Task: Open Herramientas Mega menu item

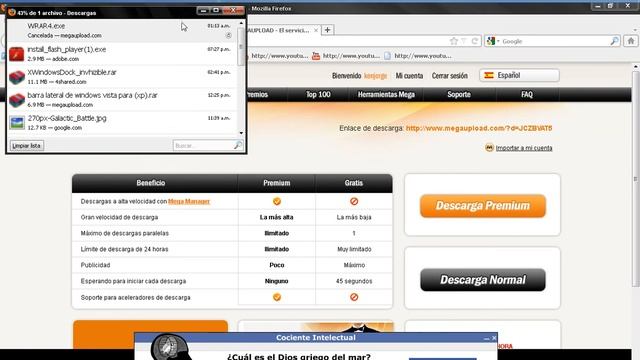Action: tap(386, 95)
